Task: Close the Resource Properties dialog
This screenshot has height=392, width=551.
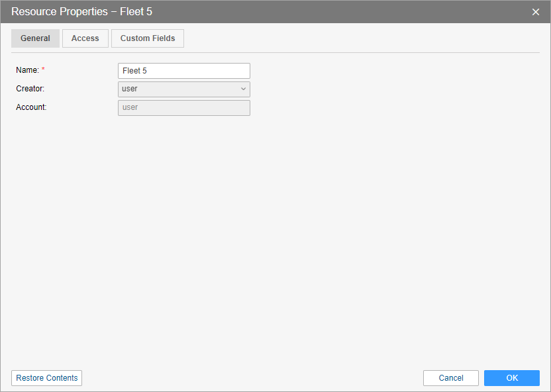Action: (536, 12)
